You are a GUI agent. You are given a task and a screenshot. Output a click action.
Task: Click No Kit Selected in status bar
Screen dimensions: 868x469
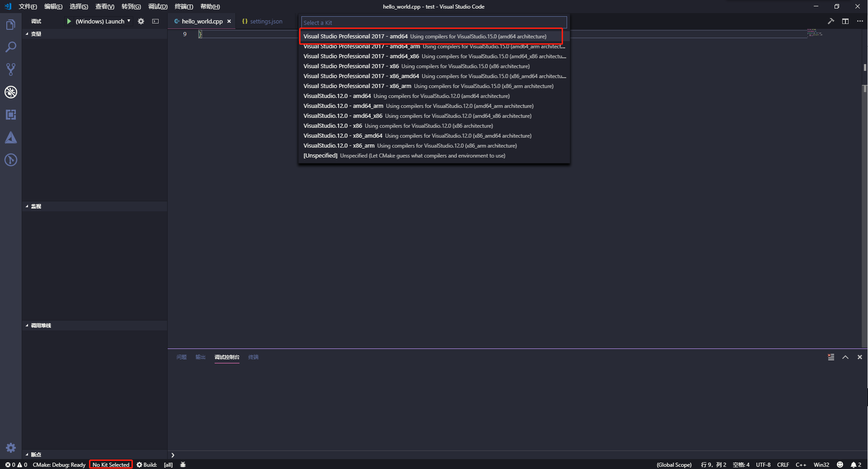tap(111, 464)
